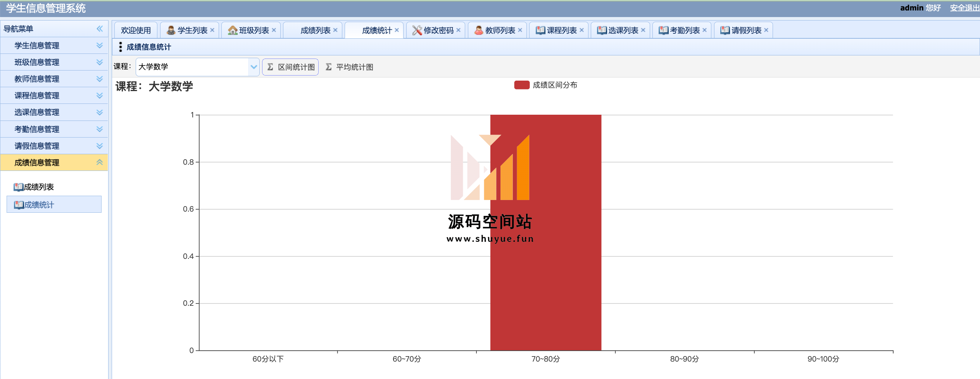Close the 考勤列表 tab
The height and width of the screenshot is (379, 980).
[x=704, y=30]
